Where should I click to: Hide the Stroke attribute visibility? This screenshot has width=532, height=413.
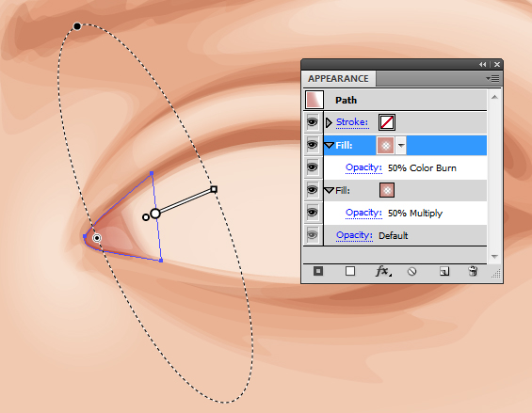[313, 122]
